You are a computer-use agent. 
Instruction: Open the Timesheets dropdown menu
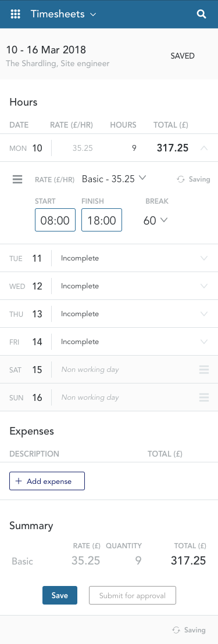tap(63, 15)
